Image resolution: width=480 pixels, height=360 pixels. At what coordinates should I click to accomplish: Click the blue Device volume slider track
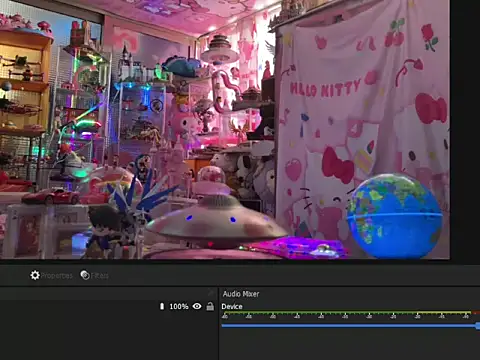349,326
